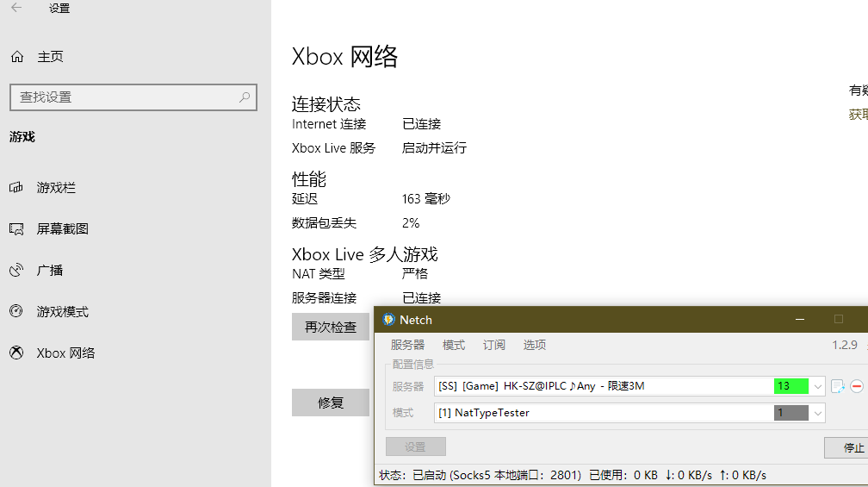Click the Netch version 1.2.9 label
The height and width of the screenshot is (487, 868).
[844, 345]
